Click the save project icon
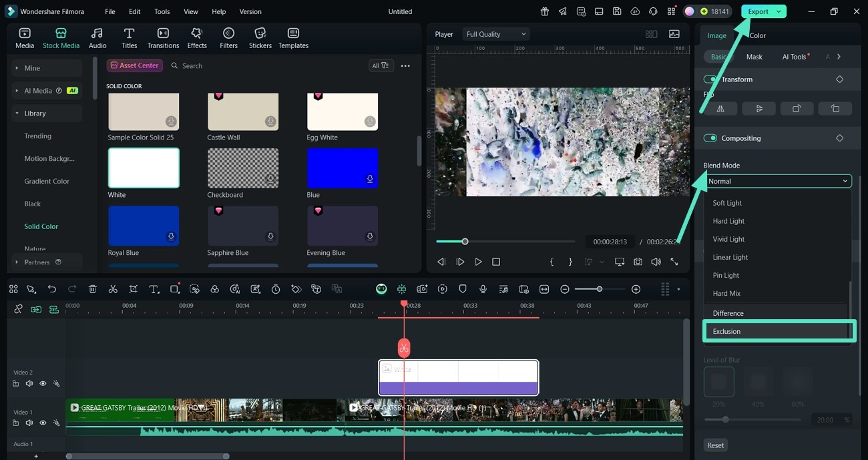 click(x=617, y=11)
